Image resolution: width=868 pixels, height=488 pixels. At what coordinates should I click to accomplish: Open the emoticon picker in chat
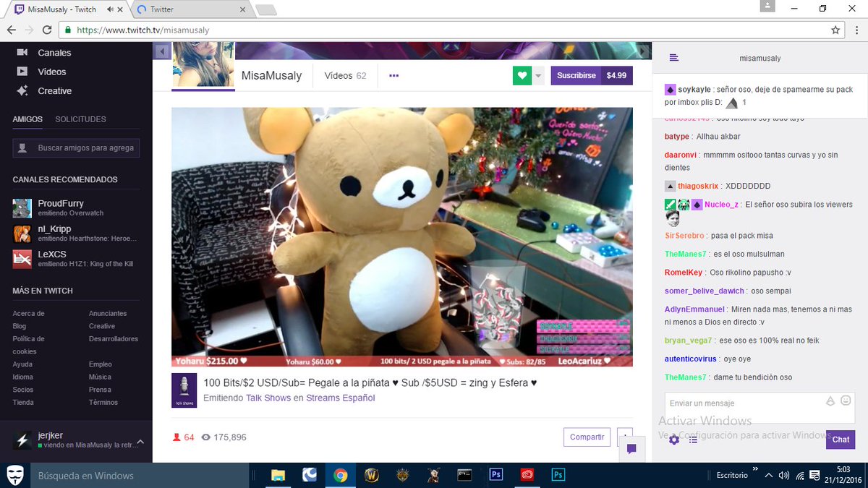coord(846,401)
